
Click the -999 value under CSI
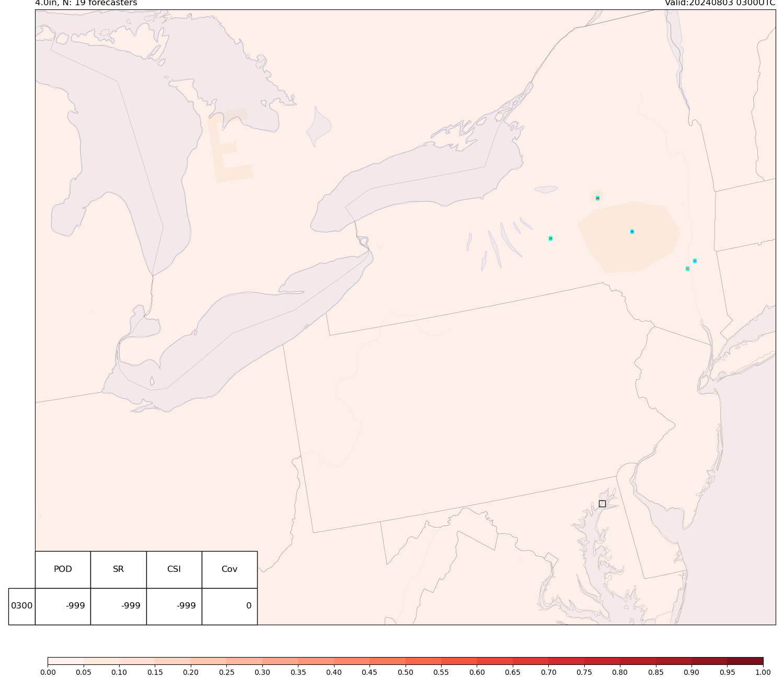pyautogui.click(x=186, y=606)
